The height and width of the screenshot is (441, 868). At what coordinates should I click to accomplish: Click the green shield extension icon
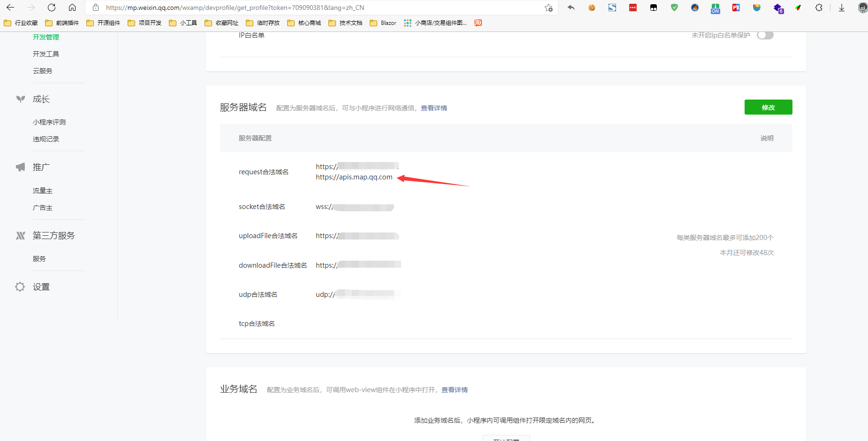click(674, 8)
